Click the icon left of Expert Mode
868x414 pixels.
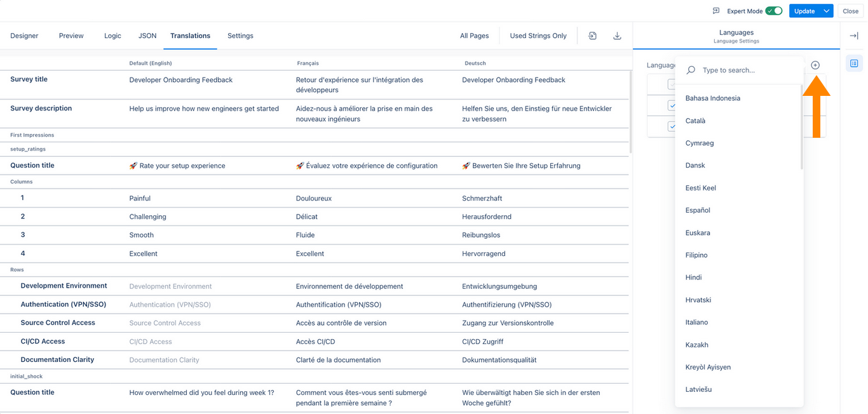pos(716,11)
